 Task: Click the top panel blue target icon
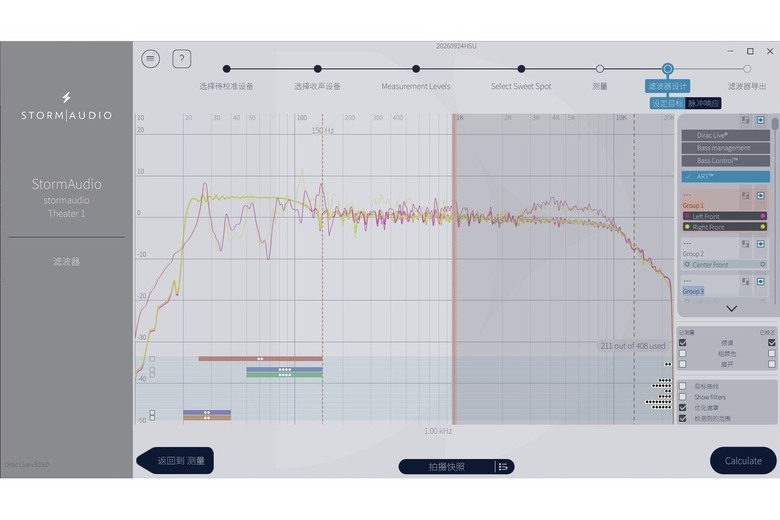click(x=761, y=120)
